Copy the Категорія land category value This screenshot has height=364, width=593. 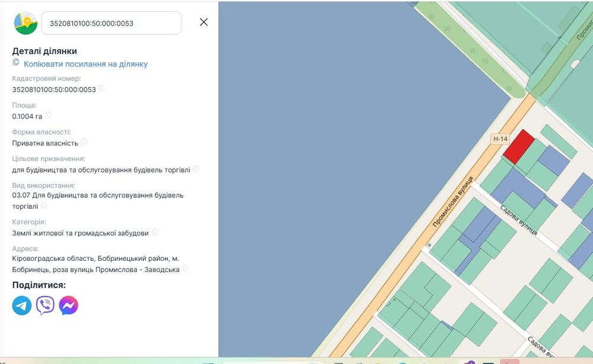pyautogui.click(x=155, y=232)
